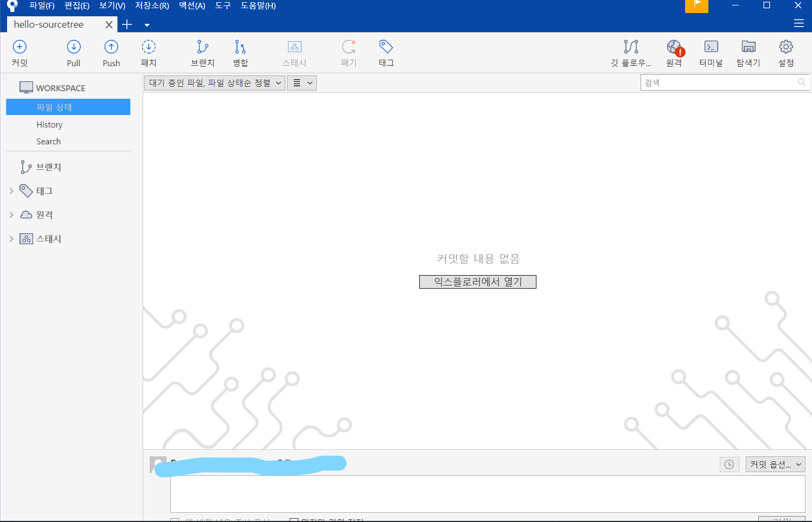
Task: Click into the commit message text box
Action: point(488,494)
